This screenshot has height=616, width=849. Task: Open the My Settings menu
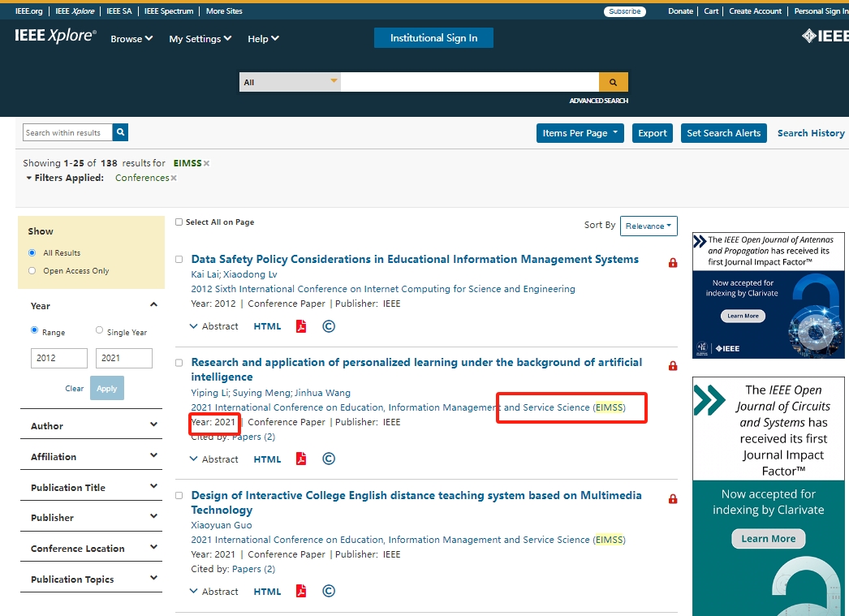(200, 39)
